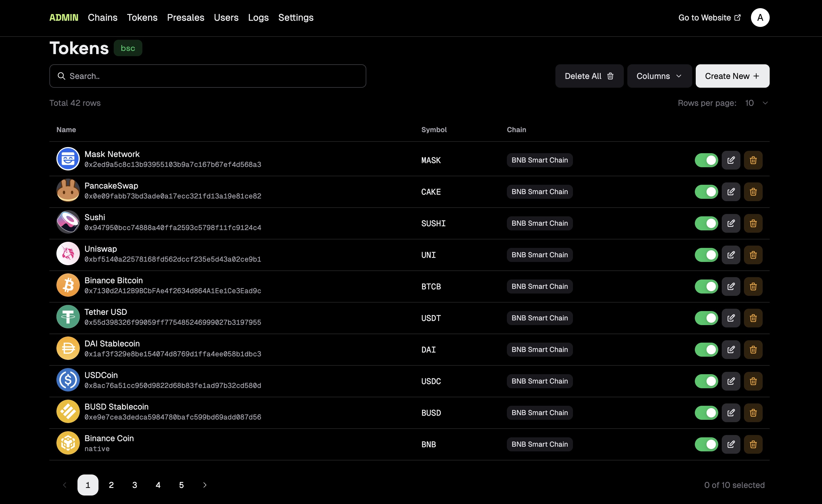Delete the USDCoin token
Image resolution: width=822 pixels, height=504 pixels.
[x=753, y=381]
